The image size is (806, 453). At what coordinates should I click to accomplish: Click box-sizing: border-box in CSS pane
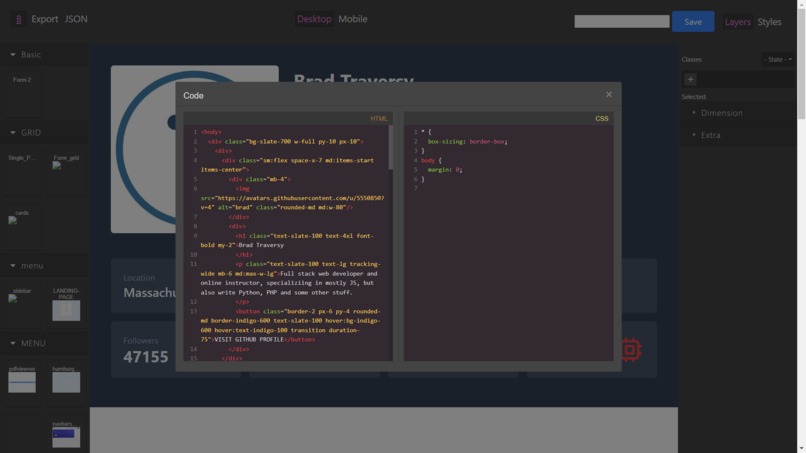pyautogui.click(x=467, y=141)
